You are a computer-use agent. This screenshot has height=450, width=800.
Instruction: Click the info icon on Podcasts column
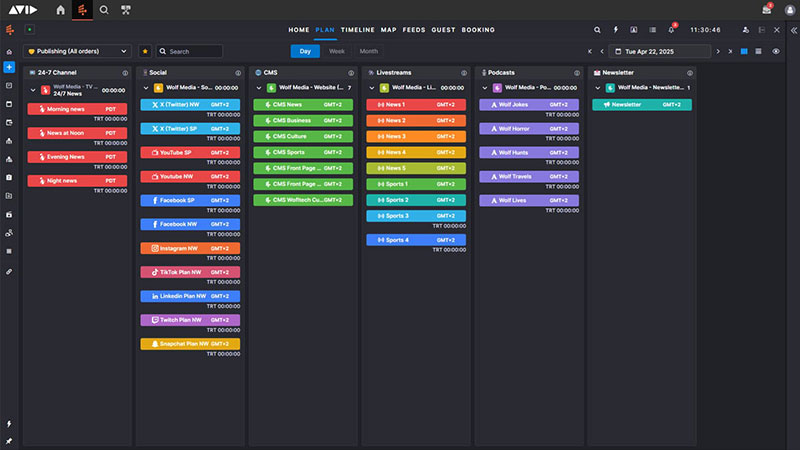[x=578, y=73]
